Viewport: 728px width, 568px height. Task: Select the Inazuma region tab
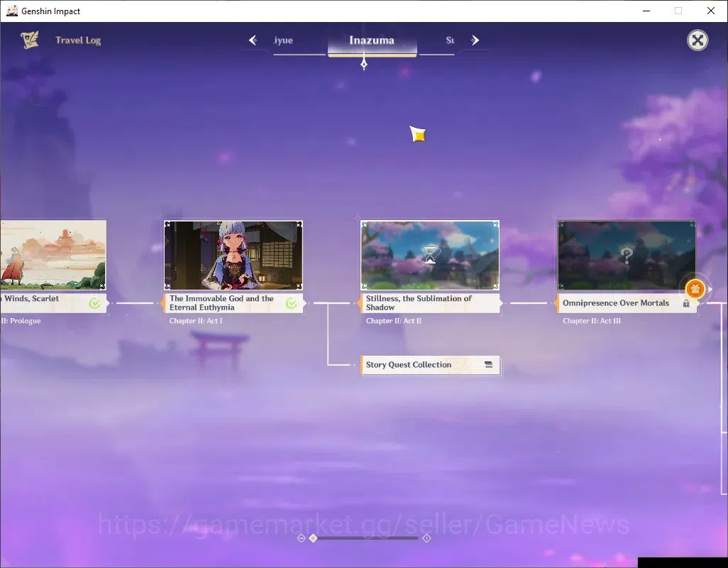pyautogui.click(x=372, y=43)
